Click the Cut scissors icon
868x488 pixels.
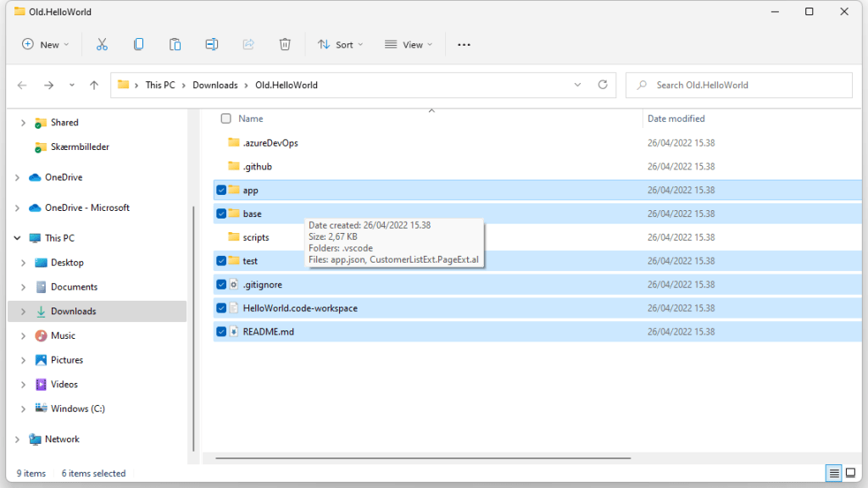[102, 45]
